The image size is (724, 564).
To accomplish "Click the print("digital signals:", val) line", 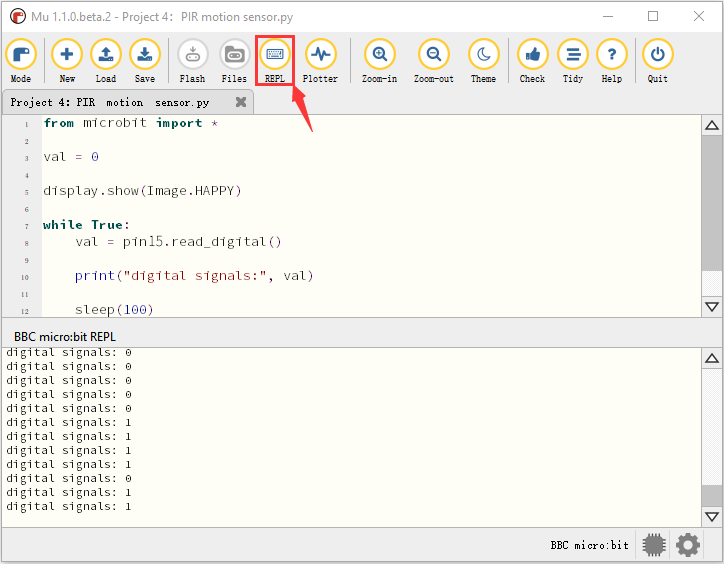I will click(x=194, y=276).
